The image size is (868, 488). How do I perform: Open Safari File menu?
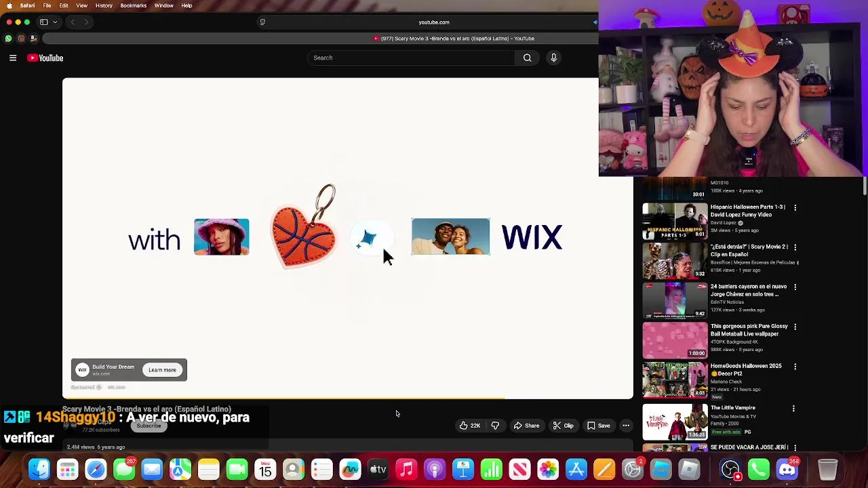(47, 5)
